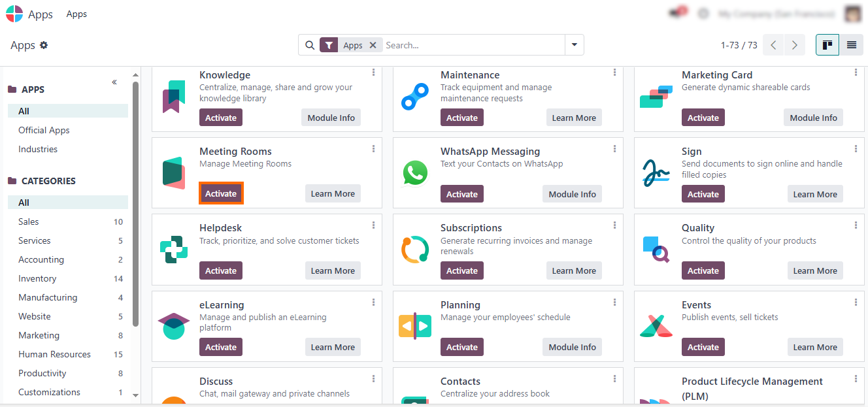Click the Planning app icon

pyautogui.click(x=414, y=326)
